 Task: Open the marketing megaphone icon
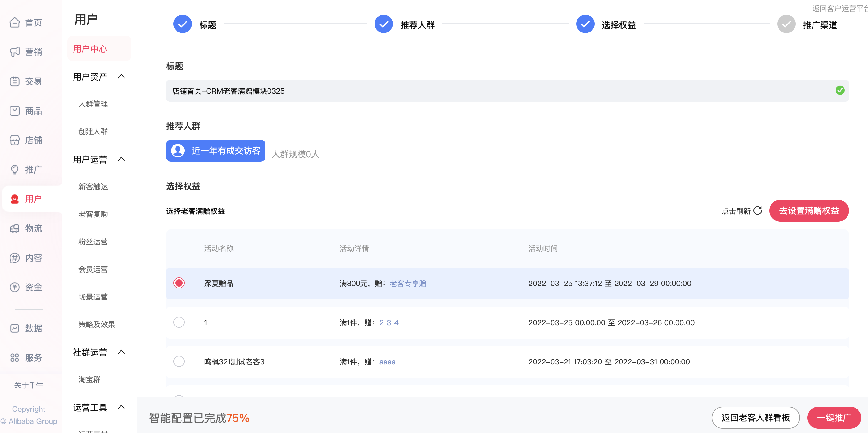(x=14, y=52)
